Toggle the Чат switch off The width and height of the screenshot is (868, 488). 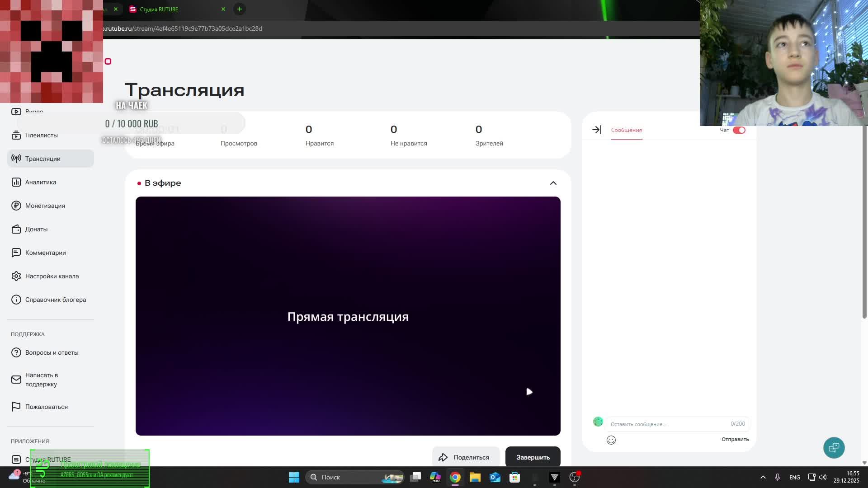740,130
